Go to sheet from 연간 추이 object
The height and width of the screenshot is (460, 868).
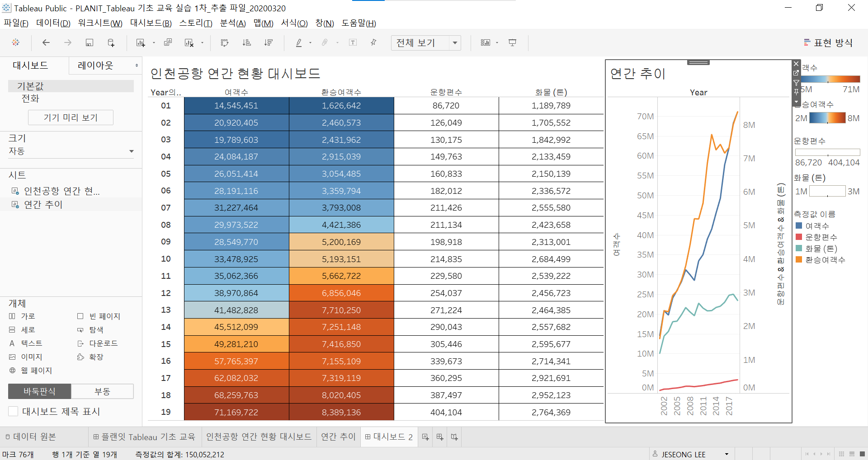pos(796,73)
